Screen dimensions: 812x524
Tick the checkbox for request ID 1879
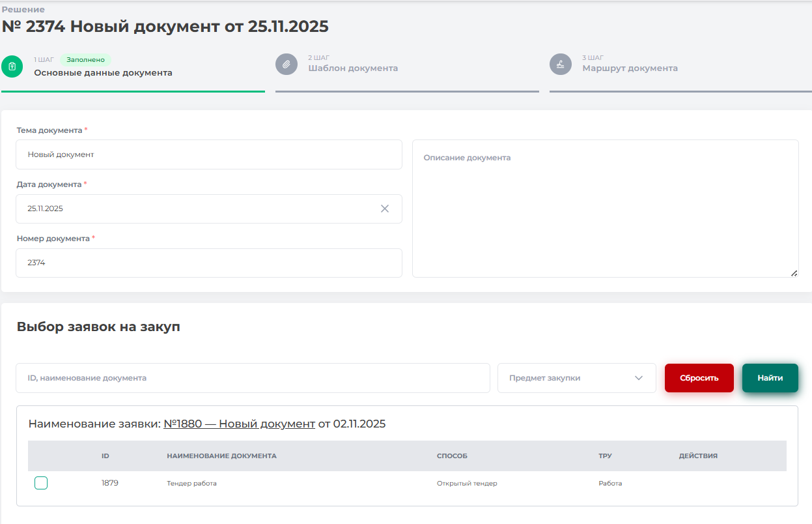pyautogui.click(x=41, y=483)
